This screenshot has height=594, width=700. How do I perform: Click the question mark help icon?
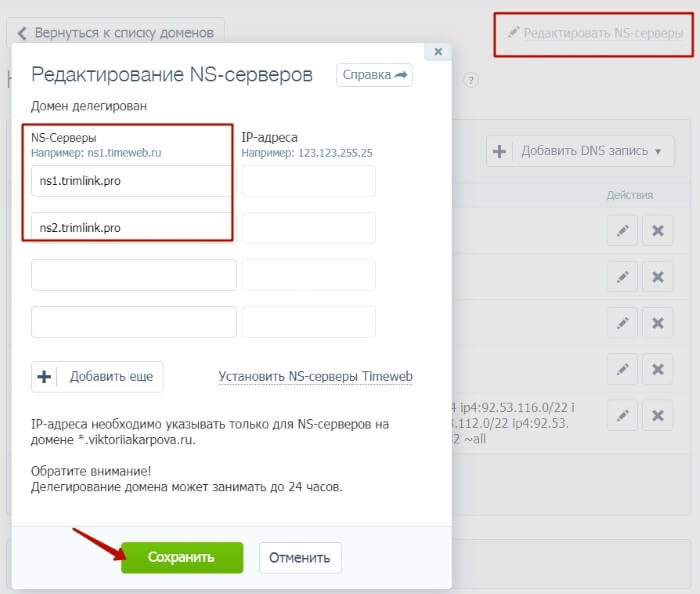coord(471,80)
